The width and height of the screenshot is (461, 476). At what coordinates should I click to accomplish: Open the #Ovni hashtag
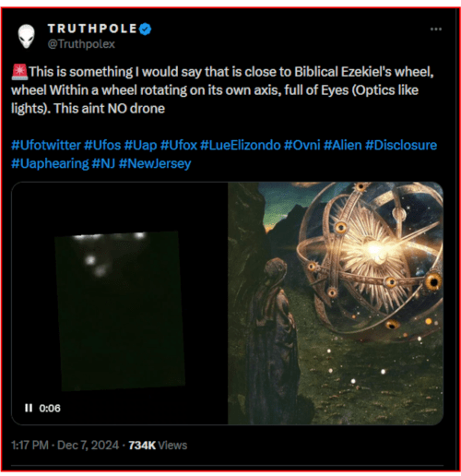[302, 145]
